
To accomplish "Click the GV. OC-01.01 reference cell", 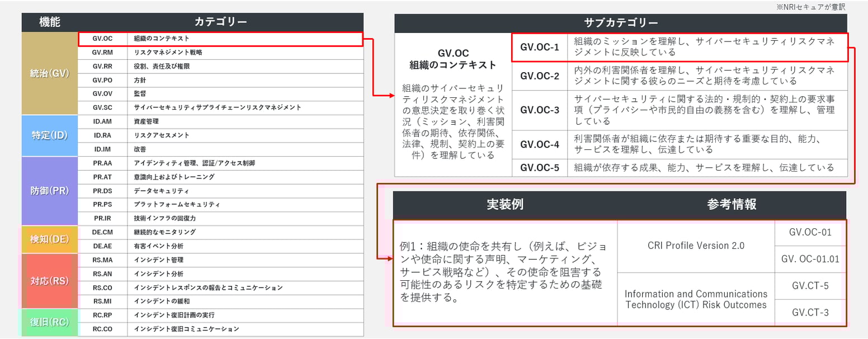I will 810,259.
